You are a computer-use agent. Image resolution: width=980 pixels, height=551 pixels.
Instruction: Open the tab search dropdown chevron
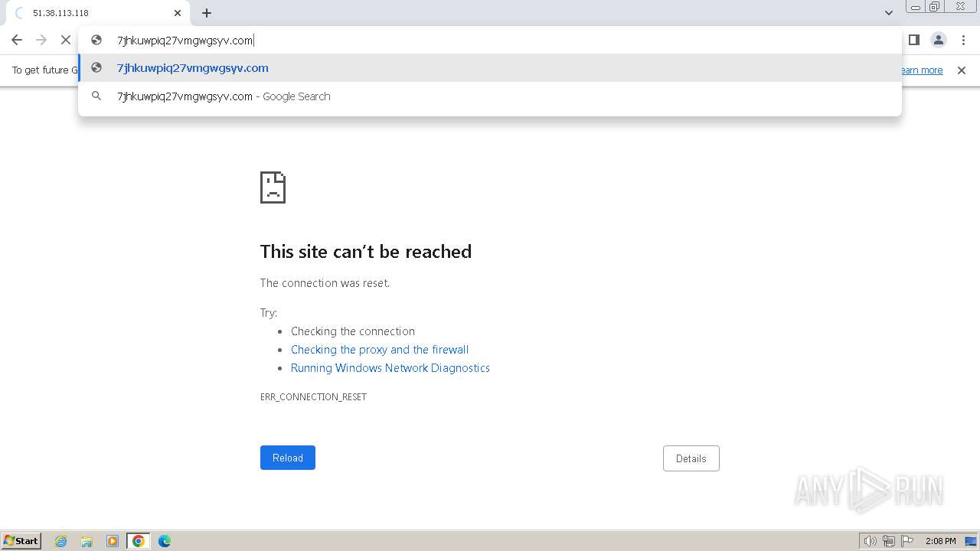pos(889,13)
